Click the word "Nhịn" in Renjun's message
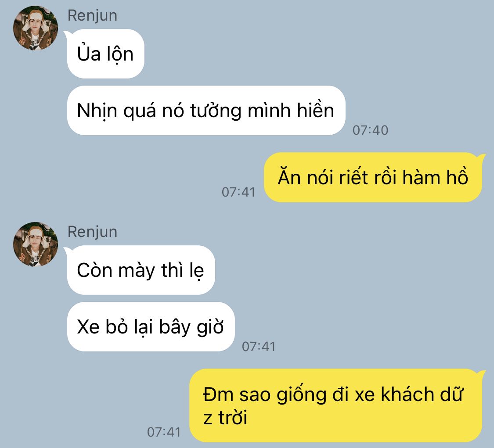This screenshot has width=494, height=448. pos(97,111)
